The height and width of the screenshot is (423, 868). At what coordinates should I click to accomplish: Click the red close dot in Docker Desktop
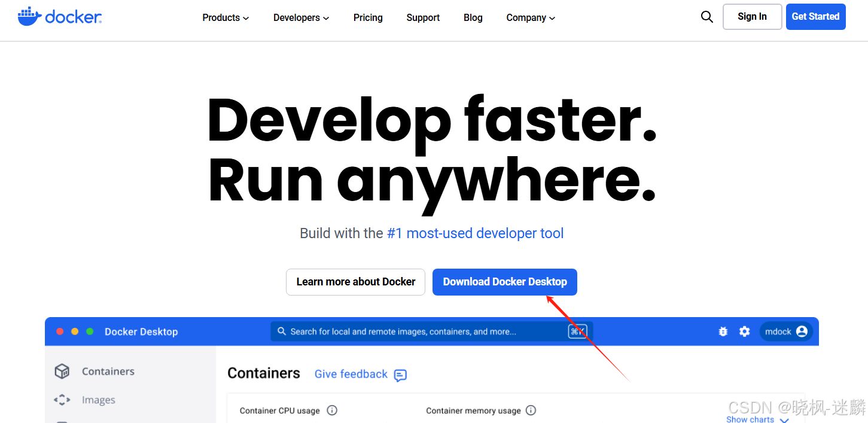(x=60, y=331)
